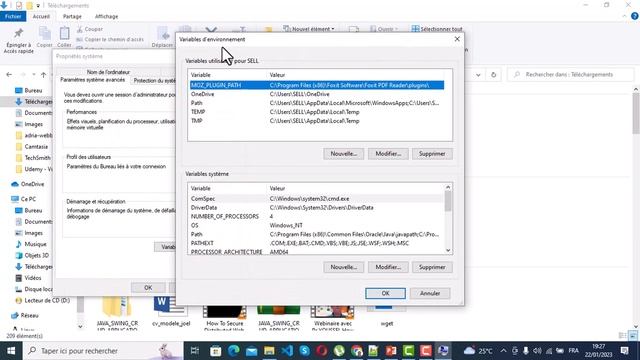640x360 pixels.
Task: Open the Nom de l'ordinateur tab in Propriétés système
Action: click(x=108, y=72)
